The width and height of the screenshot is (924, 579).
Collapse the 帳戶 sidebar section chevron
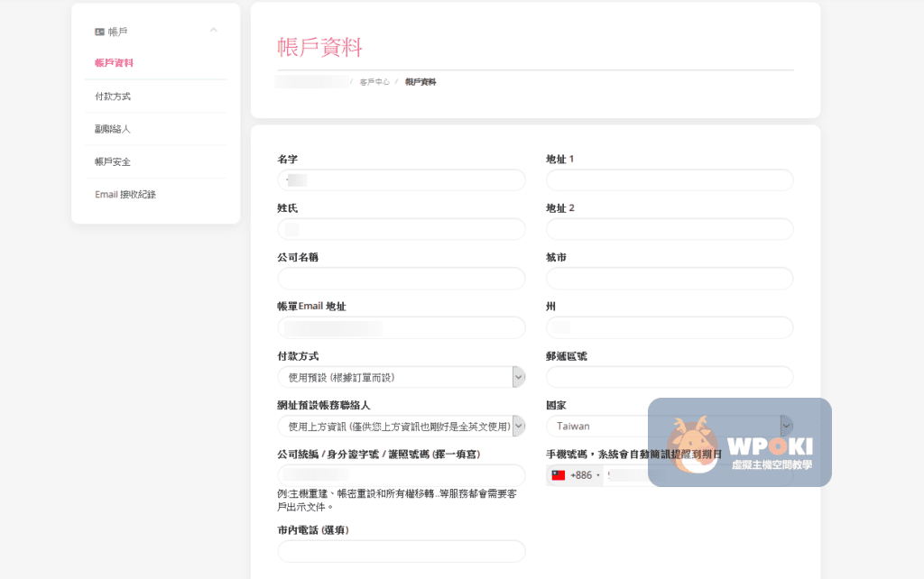point(213,30)
